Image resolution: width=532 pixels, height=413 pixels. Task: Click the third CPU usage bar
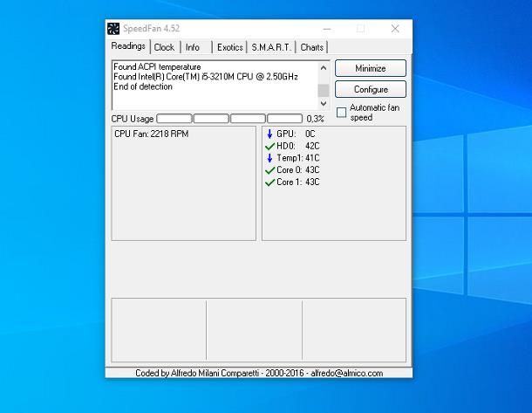pos(248,119)
